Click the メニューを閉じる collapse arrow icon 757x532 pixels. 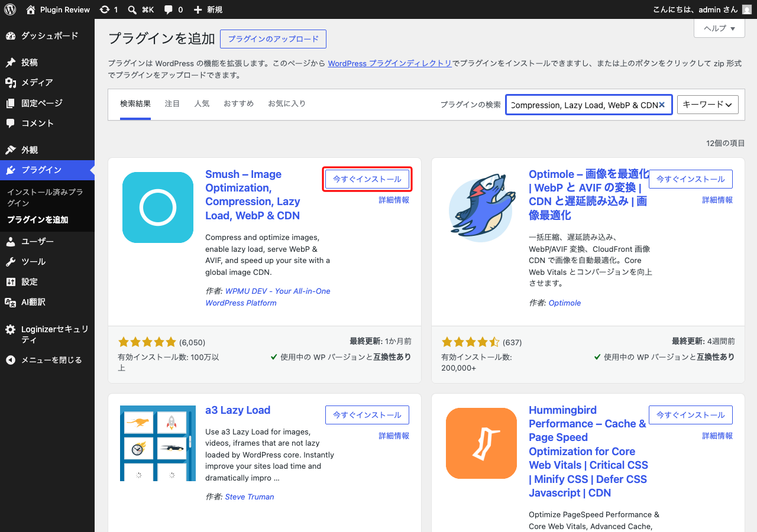click(x=11, y=360)
